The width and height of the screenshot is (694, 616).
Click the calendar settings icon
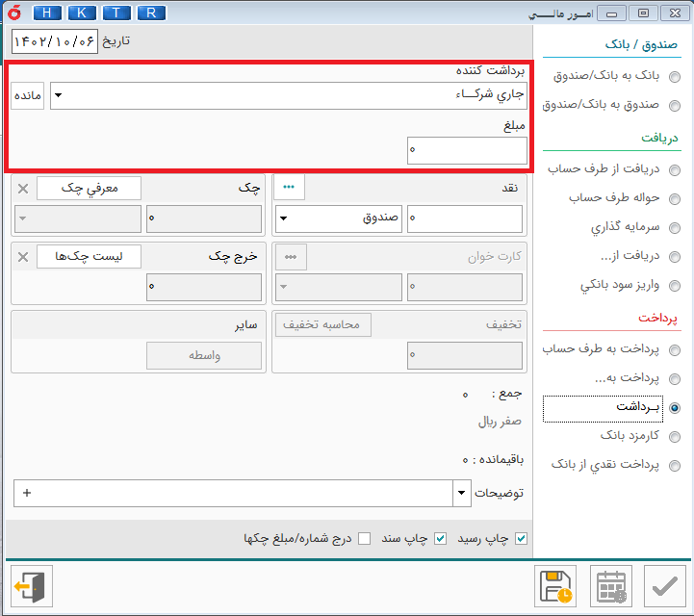pyautogui.click(x=611, y=586)
